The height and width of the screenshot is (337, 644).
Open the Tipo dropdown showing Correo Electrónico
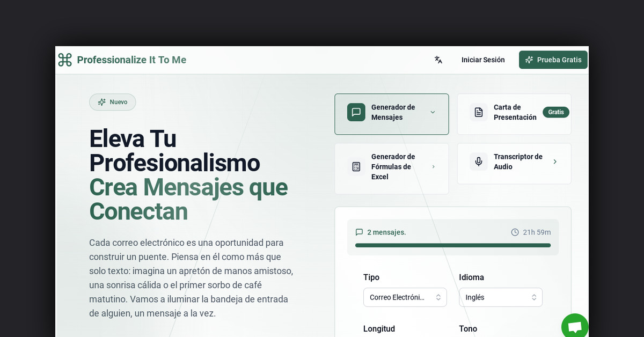(x=405, y=297)
